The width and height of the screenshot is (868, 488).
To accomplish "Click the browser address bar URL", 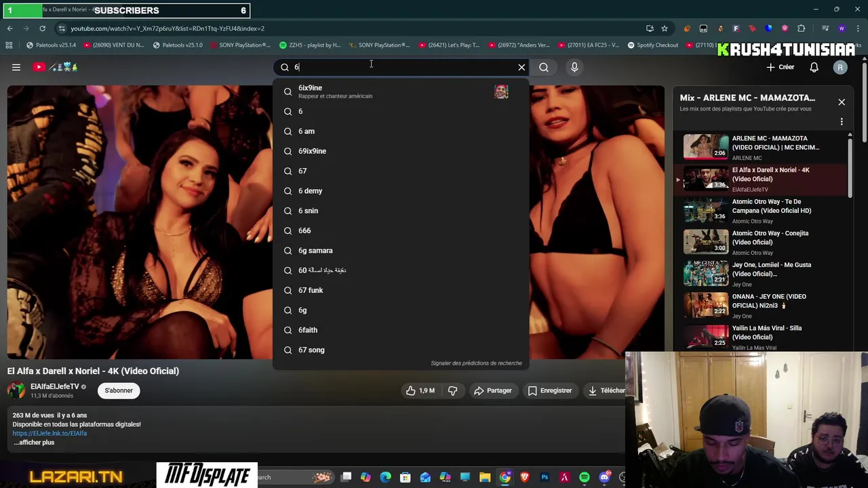I will tap(167, 28).
